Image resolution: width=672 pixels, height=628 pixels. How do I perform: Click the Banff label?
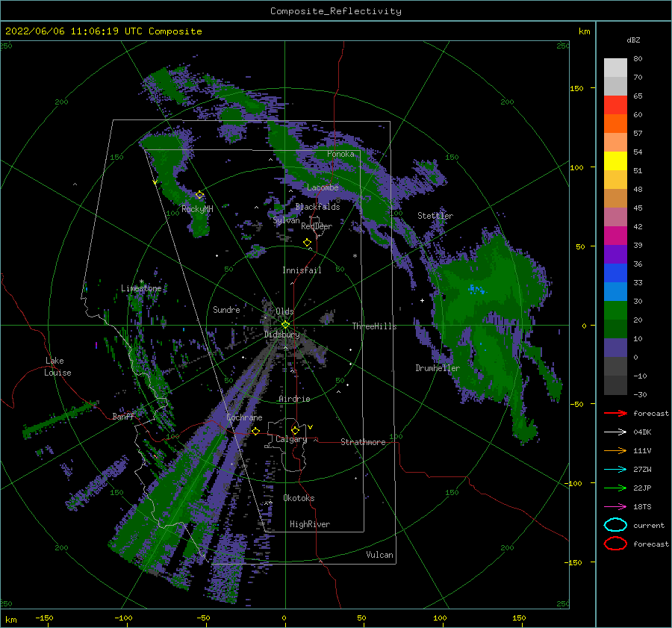click(123, 416)
